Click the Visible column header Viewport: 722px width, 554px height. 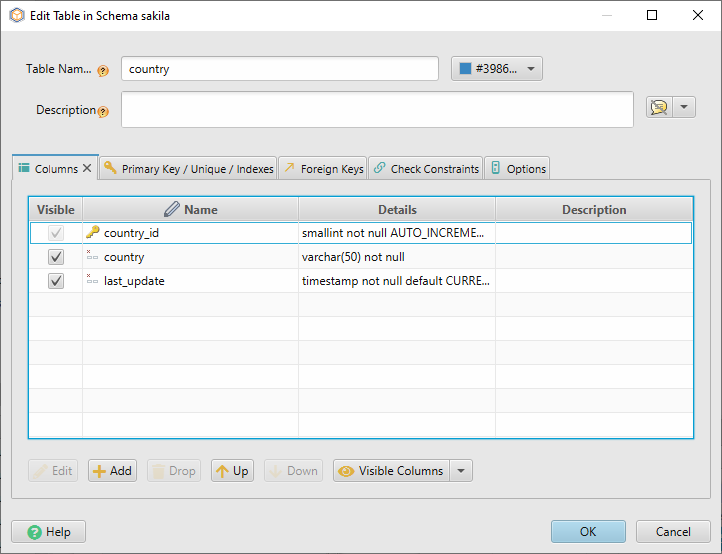coord(56,210)
